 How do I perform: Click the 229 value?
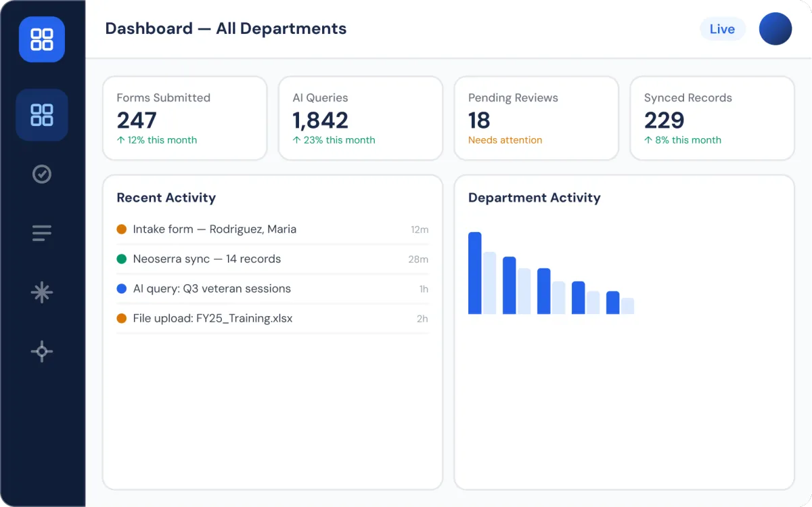(664, 120)
